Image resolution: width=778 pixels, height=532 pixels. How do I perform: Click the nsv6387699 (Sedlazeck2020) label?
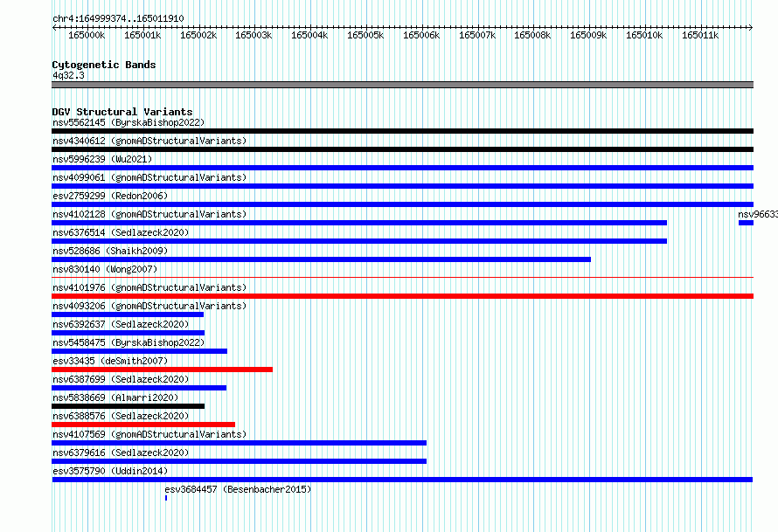[x=121, y=379]
